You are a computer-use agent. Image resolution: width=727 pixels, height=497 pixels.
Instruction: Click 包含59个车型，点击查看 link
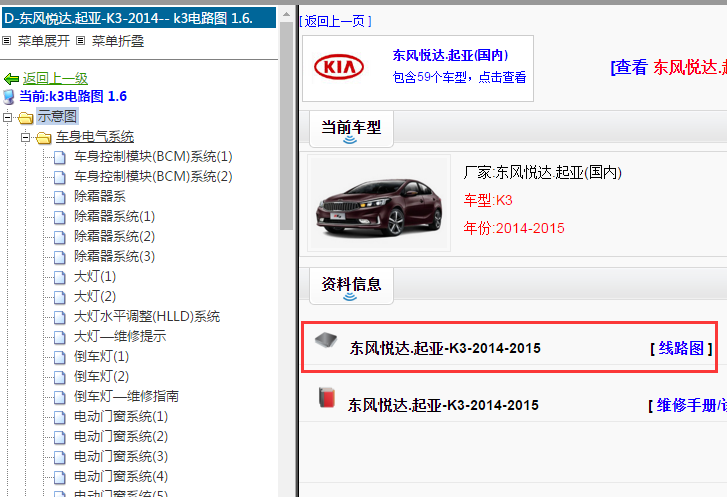click(459, 77)
